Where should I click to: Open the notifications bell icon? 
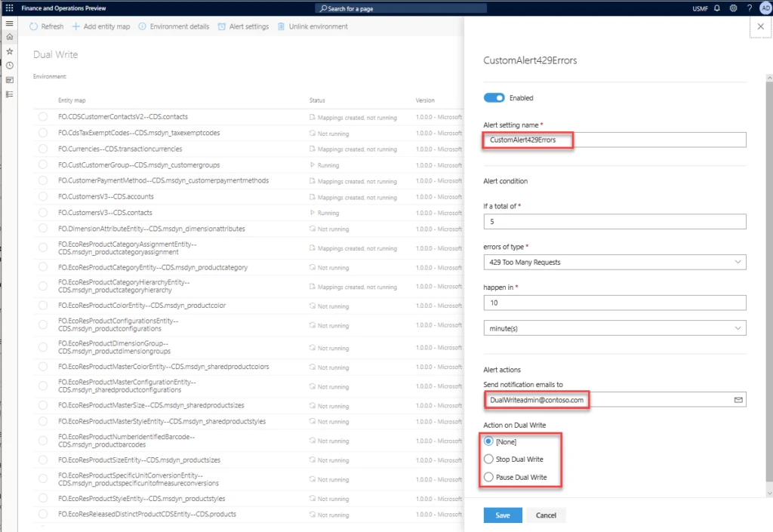[x=717, y=8]
